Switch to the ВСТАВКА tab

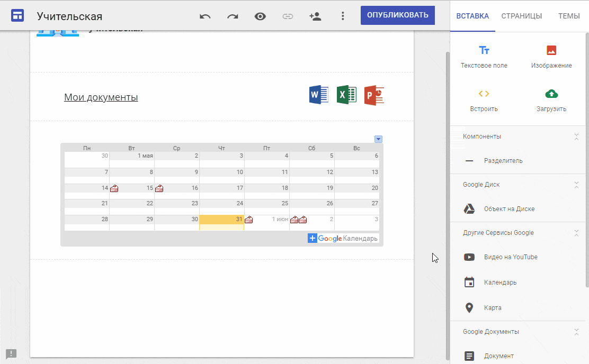coord(472,16)
